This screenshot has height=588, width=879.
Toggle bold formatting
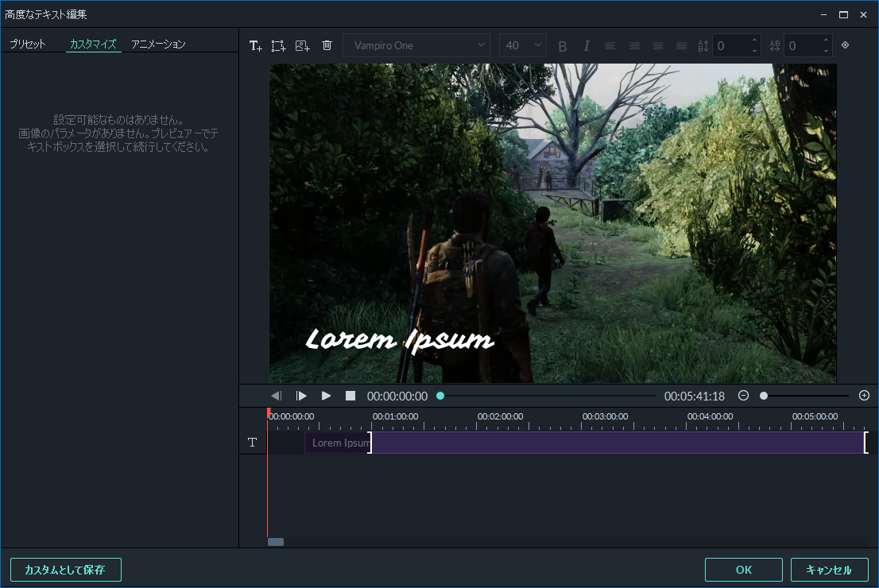(x=562, y=46)
